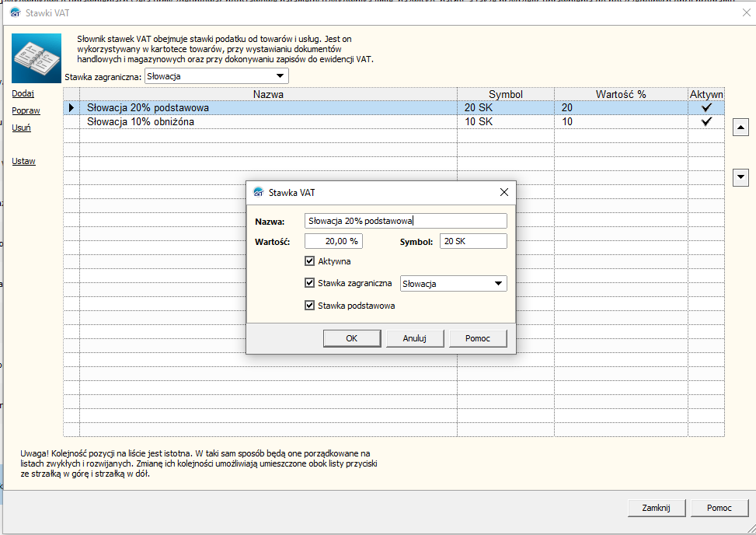Click the Nazwa text field
The height and width of the screenshot is (535, 756).
point(406,221)
